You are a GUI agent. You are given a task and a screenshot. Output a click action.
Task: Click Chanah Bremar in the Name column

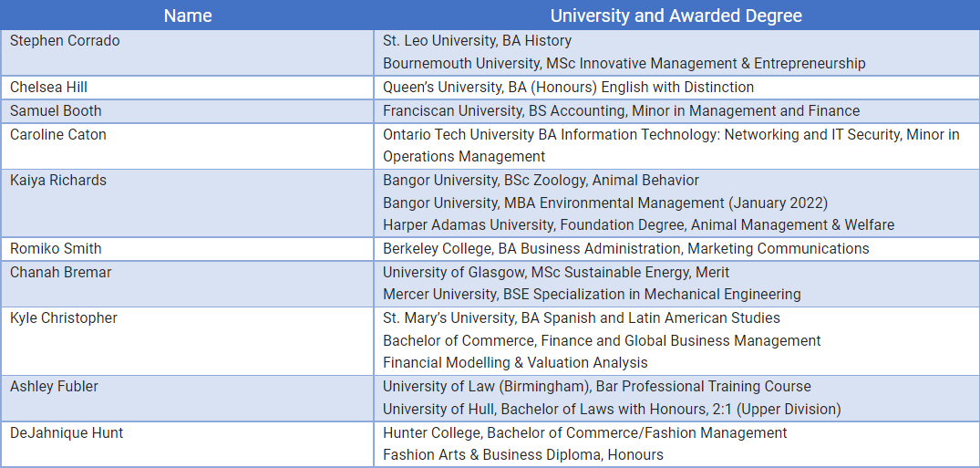[x=60, y=272]
